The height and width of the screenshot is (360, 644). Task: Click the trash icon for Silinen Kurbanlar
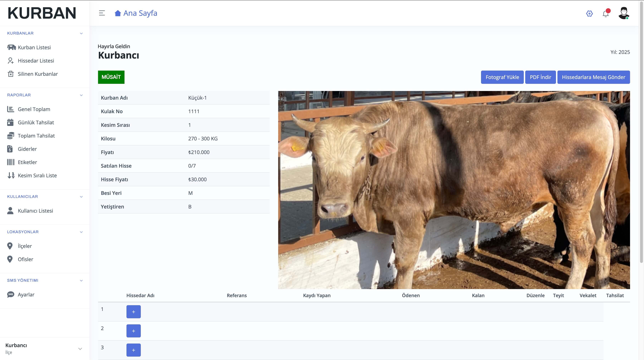[11, 74]
